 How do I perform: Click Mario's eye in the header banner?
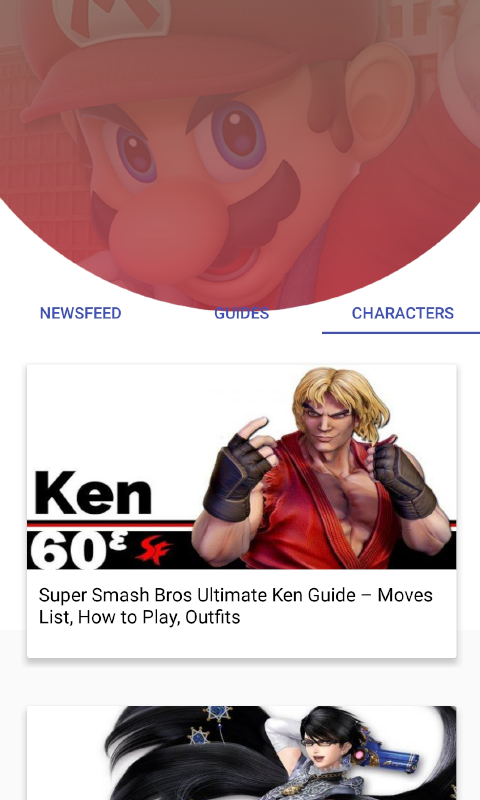click(240, 132)
